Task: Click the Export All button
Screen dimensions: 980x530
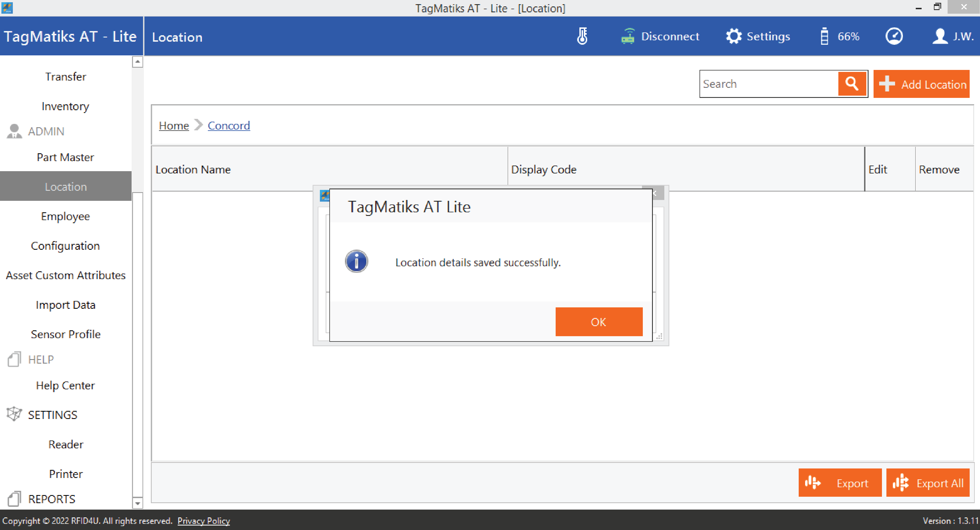Action: (927, 483)
